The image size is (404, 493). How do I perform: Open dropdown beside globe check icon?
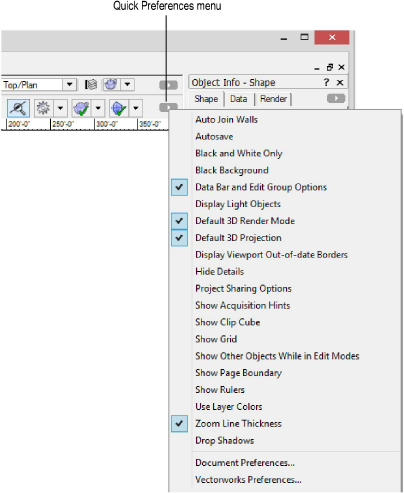[136, 108]
